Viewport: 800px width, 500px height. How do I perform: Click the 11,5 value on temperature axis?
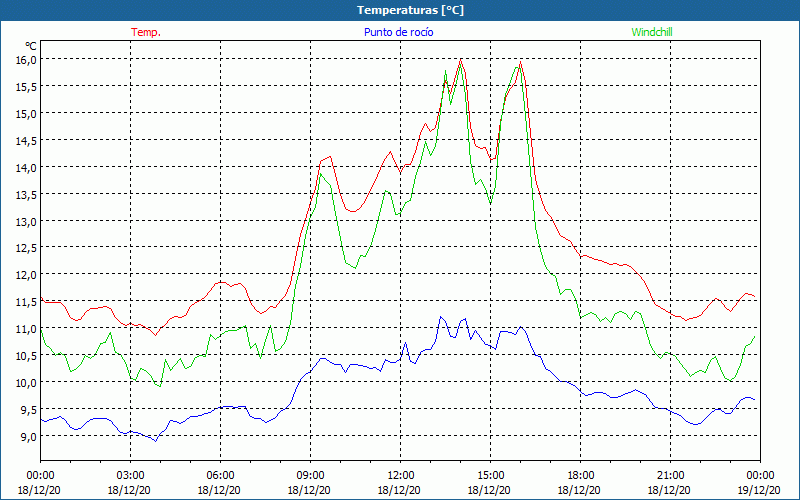click(27, 302)
